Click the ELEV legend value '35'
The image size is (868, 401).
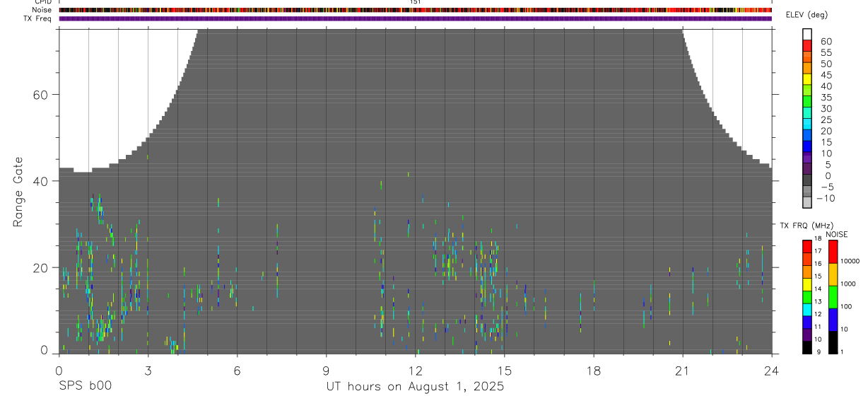(x=826, y=98)
